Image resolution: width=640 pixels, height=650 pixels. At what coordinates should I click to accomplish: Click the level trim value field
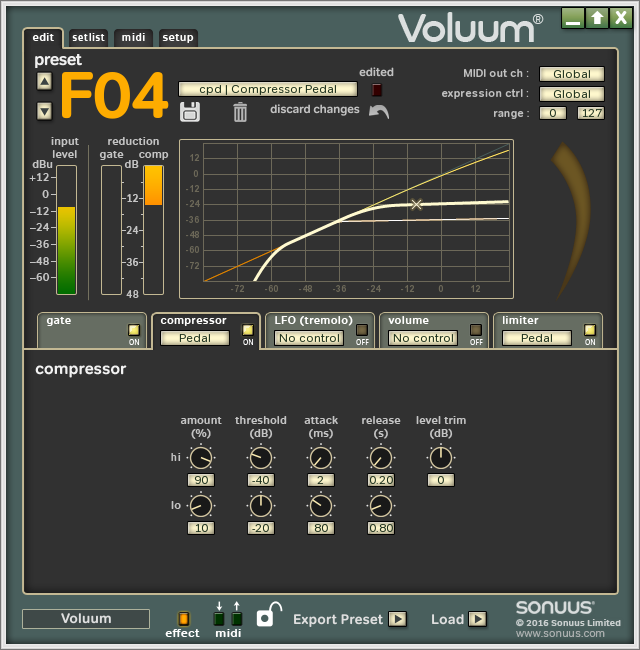pyautogui.click(x=441, y=480)
